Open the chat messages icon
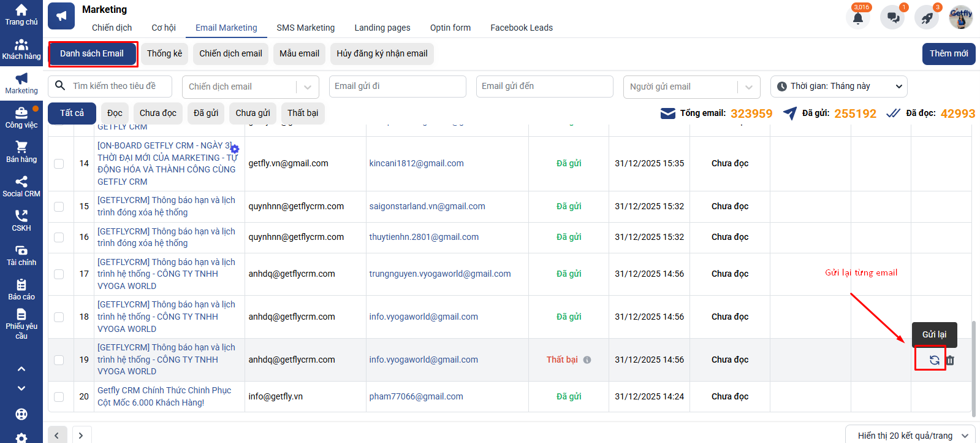Image resolution: width=980 pixels, height=443 pixels. (x=893, y=18)
